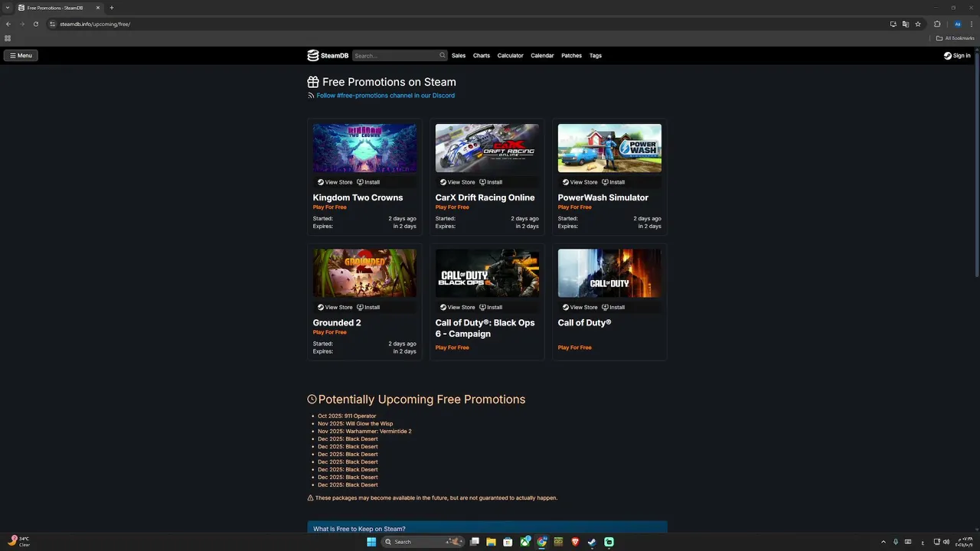Open the Kingdom Two Crowns title link

click(x=358, y=197)
